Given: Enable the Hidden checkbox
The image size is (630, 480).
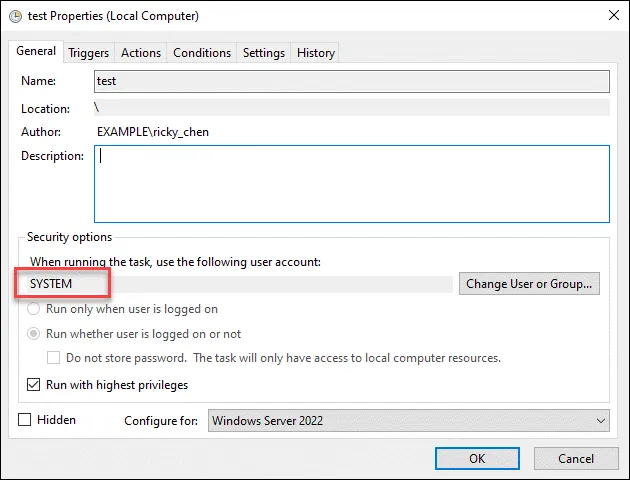Looking at the screenshot, I should 25,420.
